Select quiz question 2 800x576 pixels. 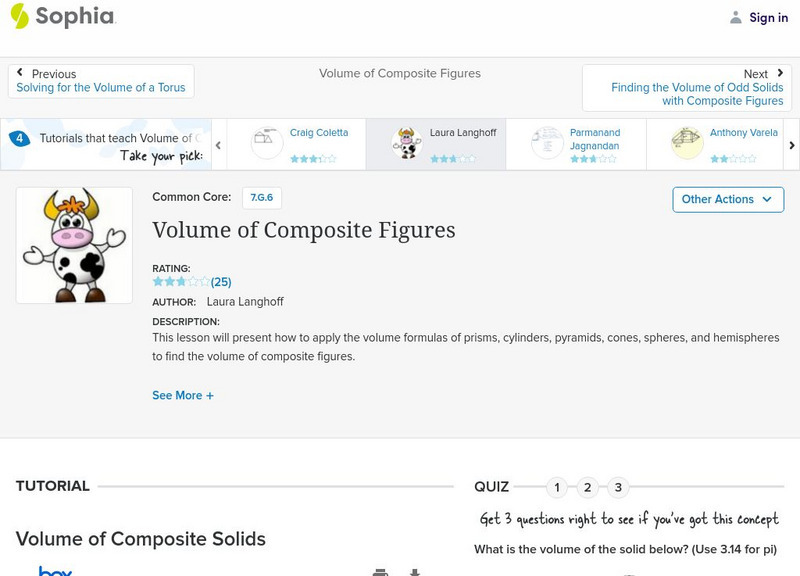tap(588, 488)
